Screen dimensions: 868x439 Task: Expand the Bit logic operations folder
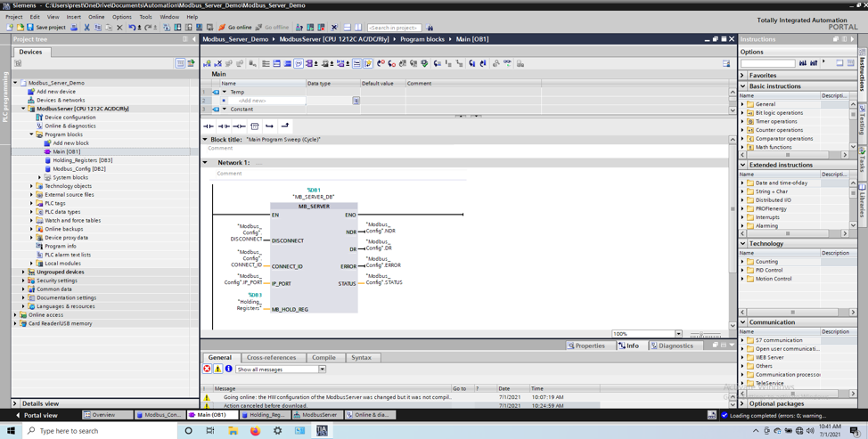(x=743, y=113)
